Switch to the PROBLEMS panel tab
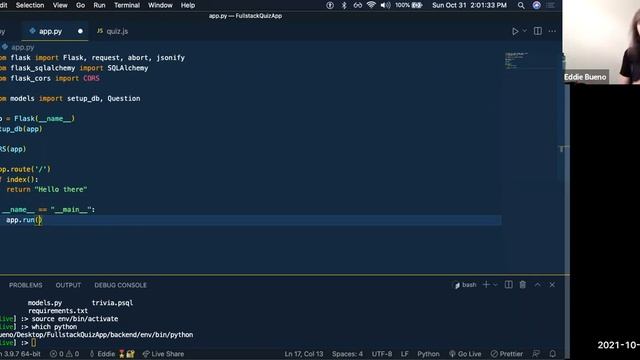The image size is (640, 360). (26, 285)
